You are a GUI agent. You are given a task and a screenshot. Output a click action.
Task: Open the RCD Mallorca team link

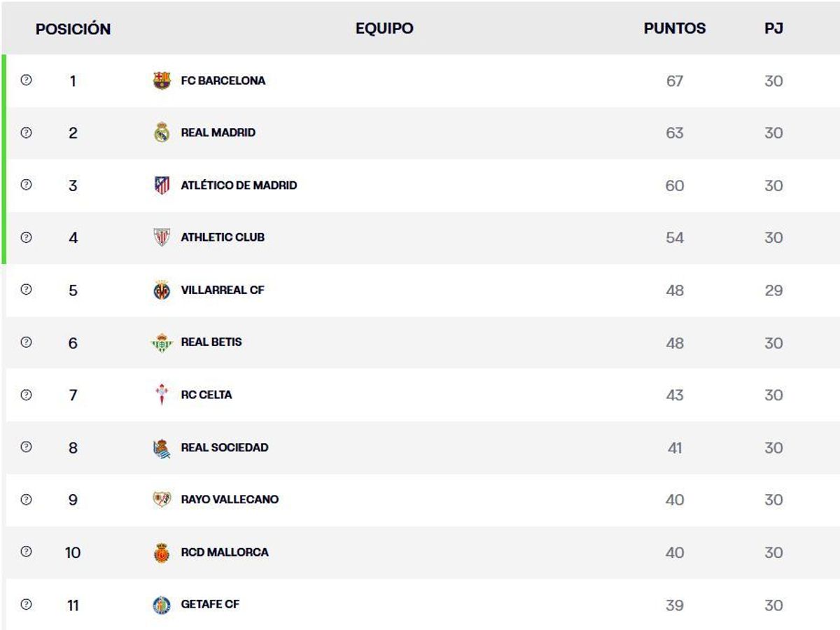224,552
